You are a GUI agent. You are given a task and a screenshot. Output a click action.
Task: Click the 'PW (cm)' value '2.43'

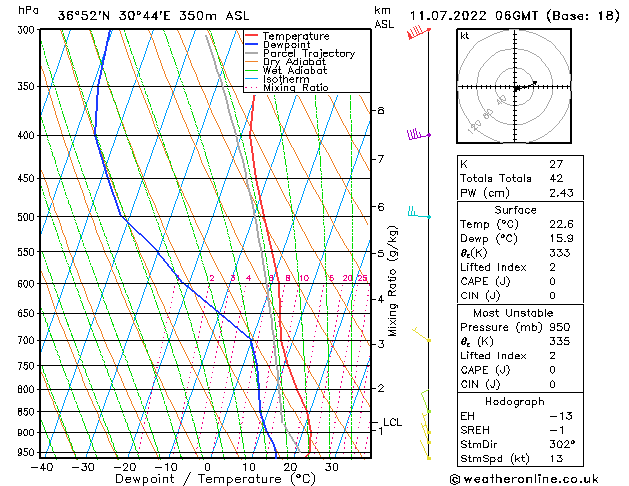[561, 193]
